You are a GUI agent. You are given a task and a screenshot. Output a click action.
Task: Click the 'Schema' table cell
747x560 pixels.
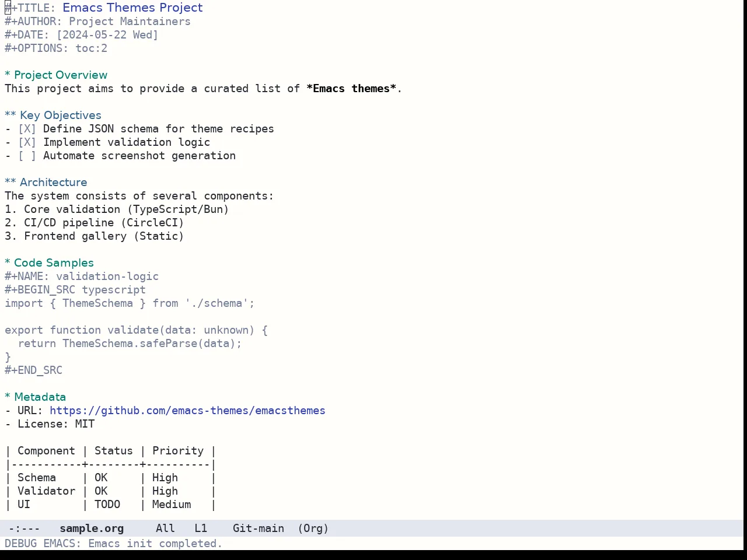37,478
